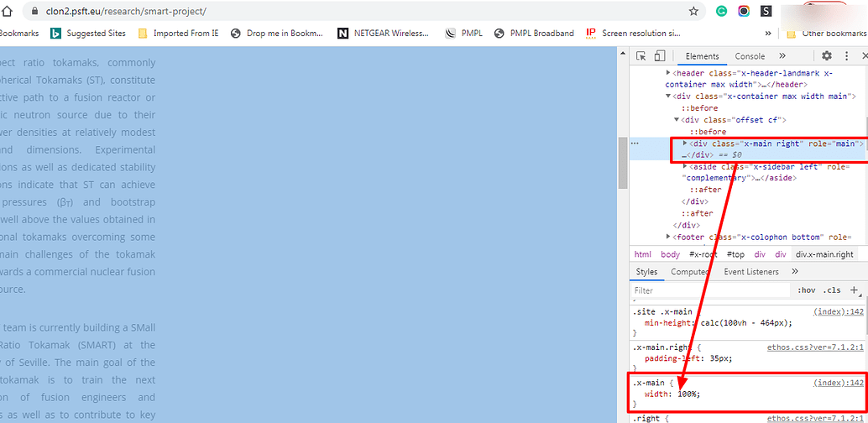This screenshot has width=868, height=423.
Task: Select the Event Listeners tab
Action: tap(751, 272)
